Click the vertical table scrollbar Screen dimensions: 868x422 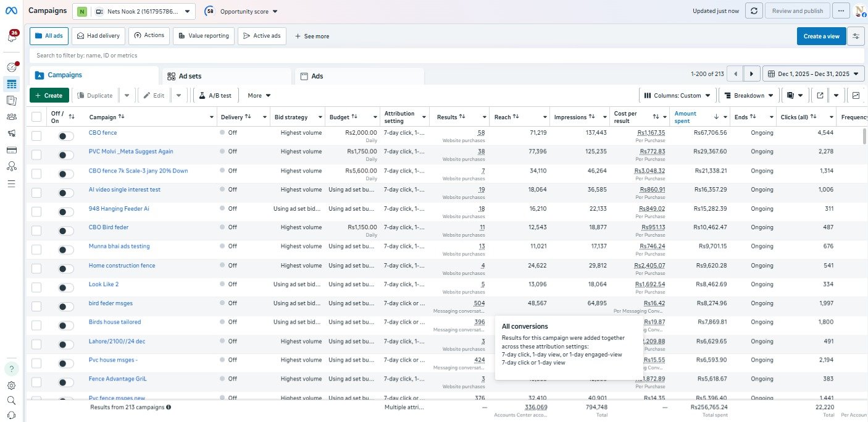(x=864, y=137)
